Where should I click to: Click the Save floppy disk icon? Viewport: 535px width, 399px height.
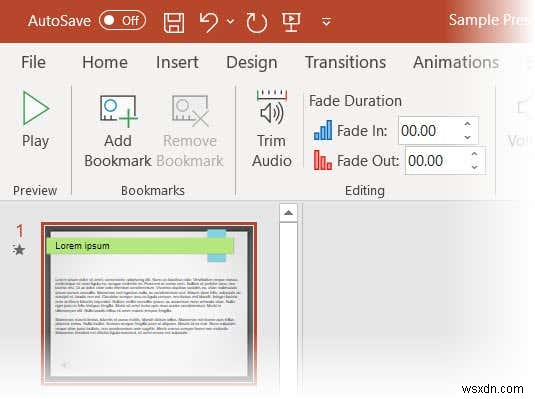pyautogui.click(x=174, y=23)
